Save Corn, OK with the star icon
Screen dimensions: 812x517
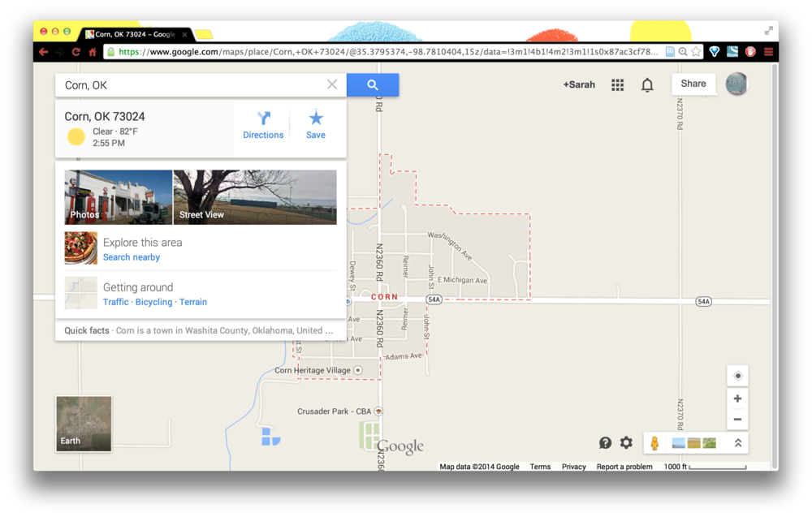[x=315, y=125]
